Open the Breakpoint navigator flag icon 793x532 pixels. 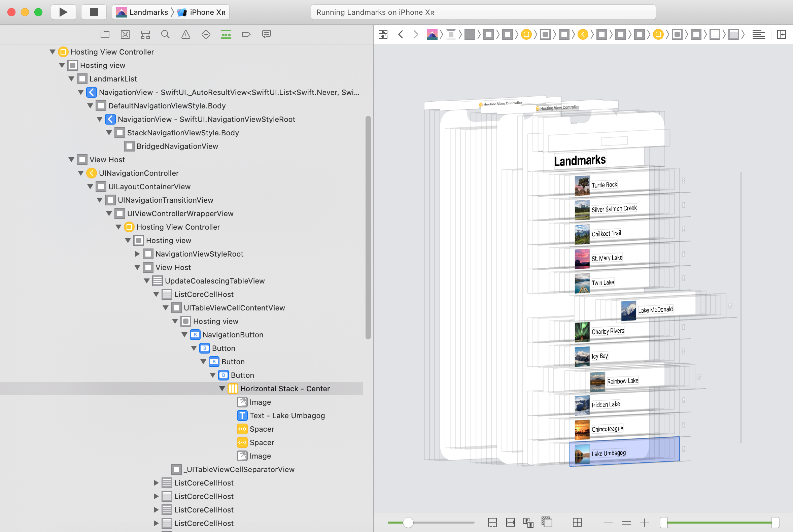click(246, 34)
